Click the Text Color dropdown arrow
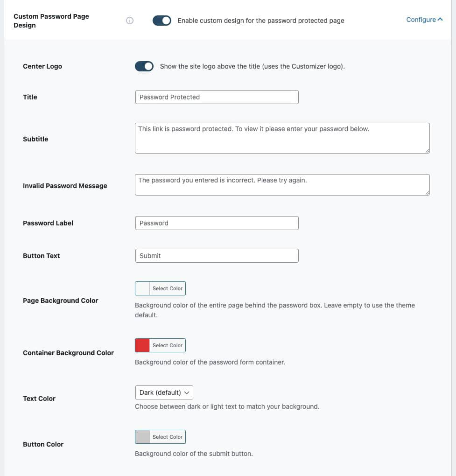456x476 pixels. [187, 393]
